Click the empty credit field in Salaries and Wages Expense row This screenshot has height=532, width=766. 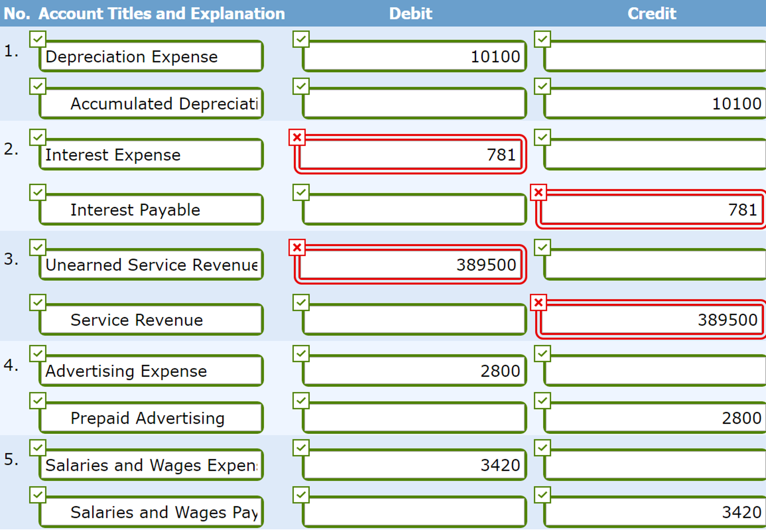pyautogui.click(x=655, y=465)
